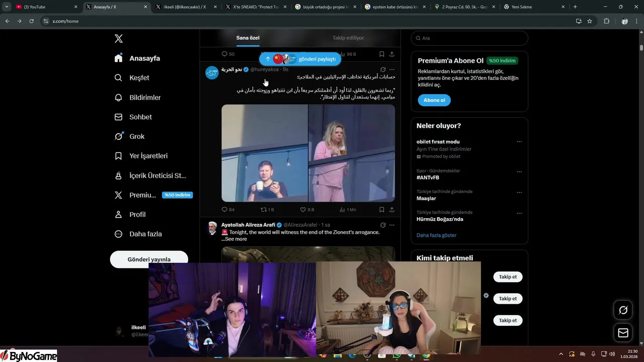
Task: Open network icon in system tray
Action: [x=604, y=354]
